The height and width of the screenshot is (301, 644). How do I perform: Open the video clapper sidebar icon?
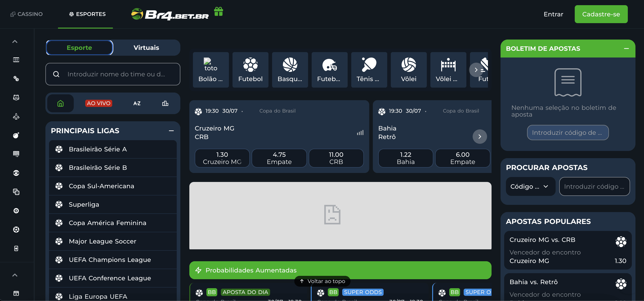coord(16,293)
